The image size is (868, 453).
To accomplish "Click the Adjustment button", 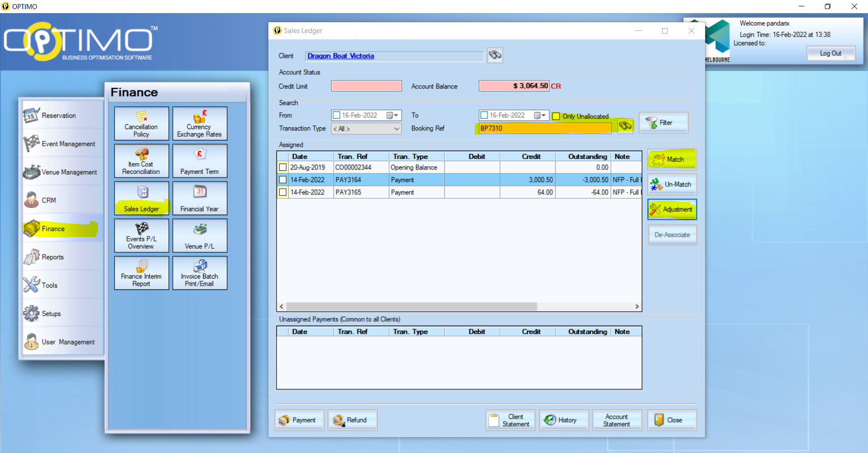I will coord(672,209).
